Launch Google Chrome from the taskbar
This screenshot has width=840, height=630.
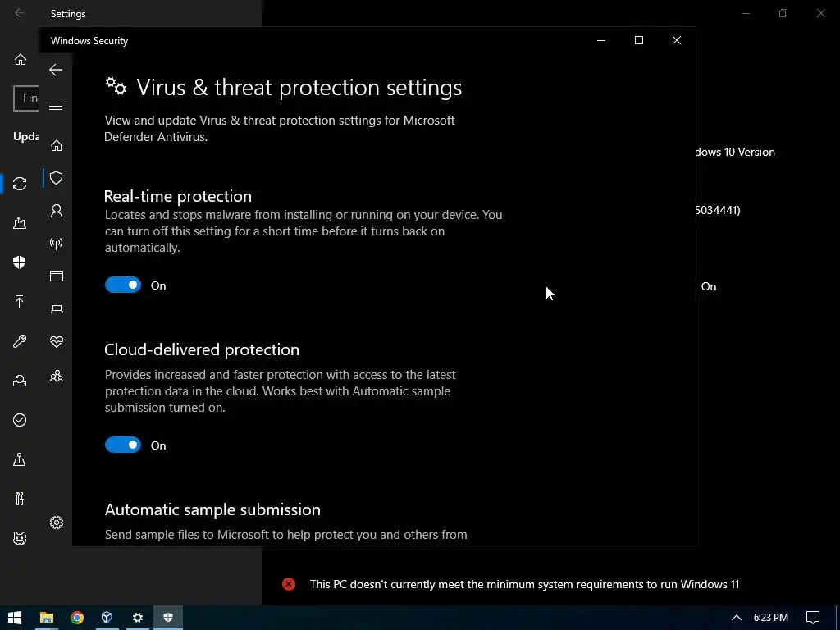click(77, 618)
